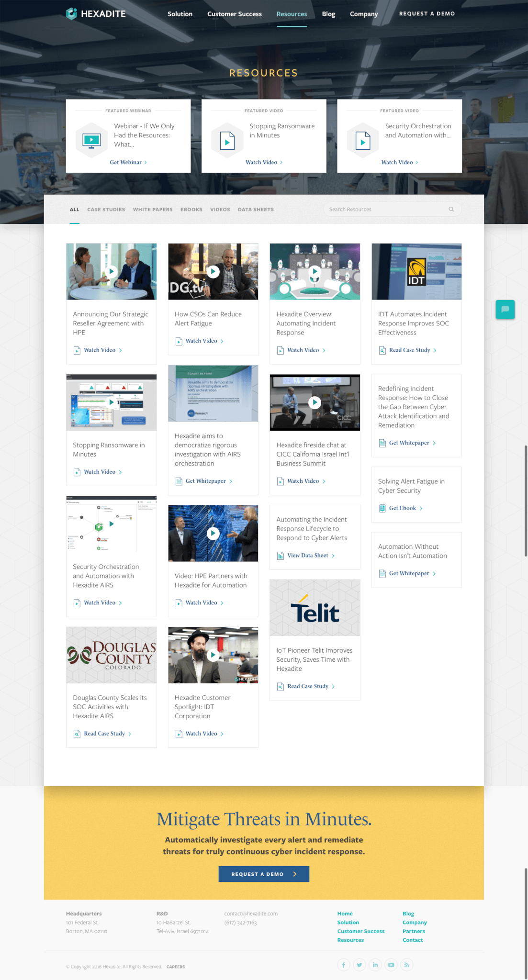Click Watch Video for Hexadite Customer Spotlight
Screen dimensions: 528x980
[x=204, y=734]
